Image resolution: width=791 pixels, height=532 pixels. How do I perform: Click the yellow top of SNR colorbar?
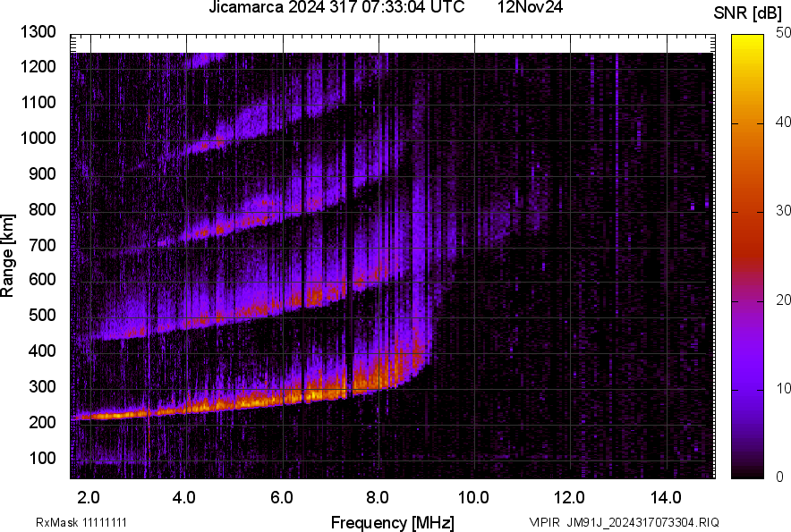747,38
